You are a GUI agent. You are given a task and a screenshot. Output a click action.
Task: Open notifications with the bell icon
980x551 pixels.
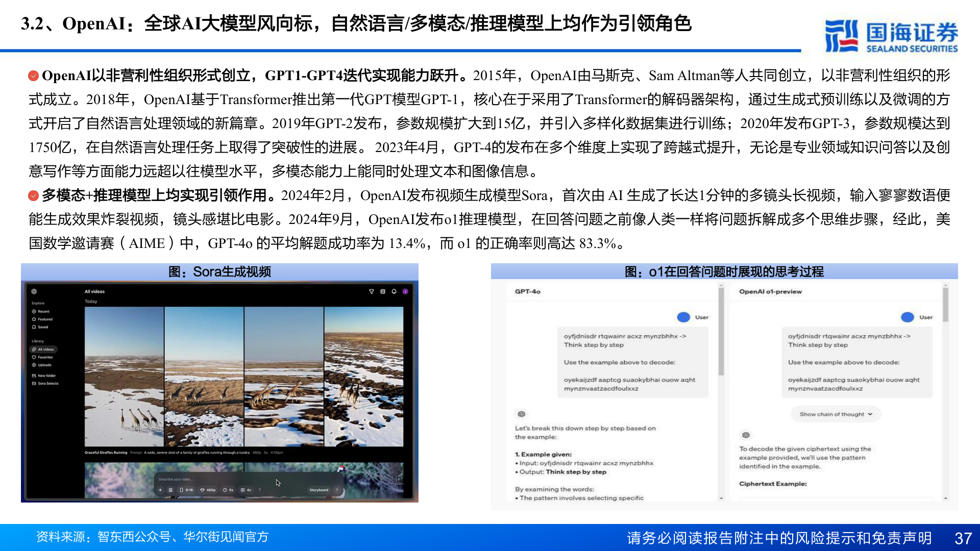[394, 292]
